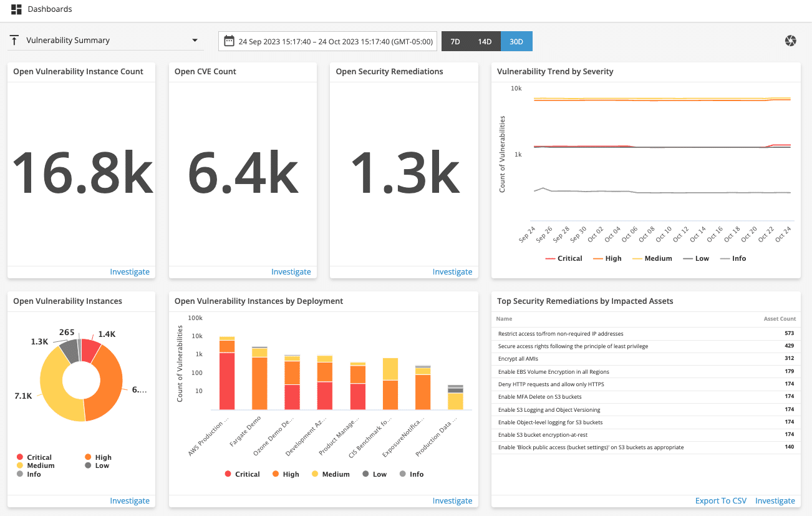Viewport: 812px width, 516px height.
Task: Switch time range to 14D
Action: click(x=485, y=41)
